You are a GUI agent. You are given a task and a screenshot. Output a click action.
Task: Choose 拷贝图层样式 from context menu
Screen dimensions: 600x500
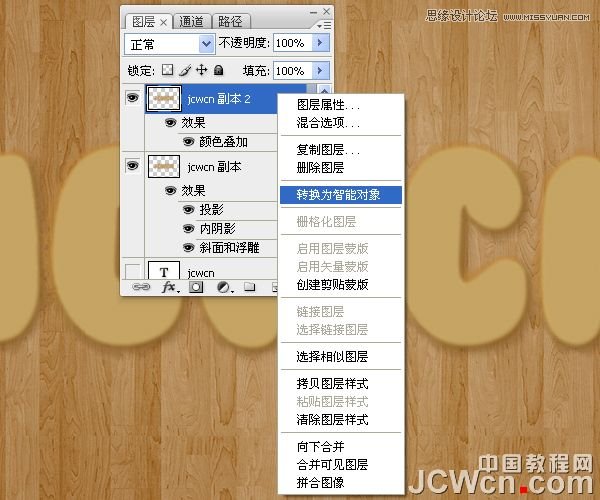click(x=332, y=383)
